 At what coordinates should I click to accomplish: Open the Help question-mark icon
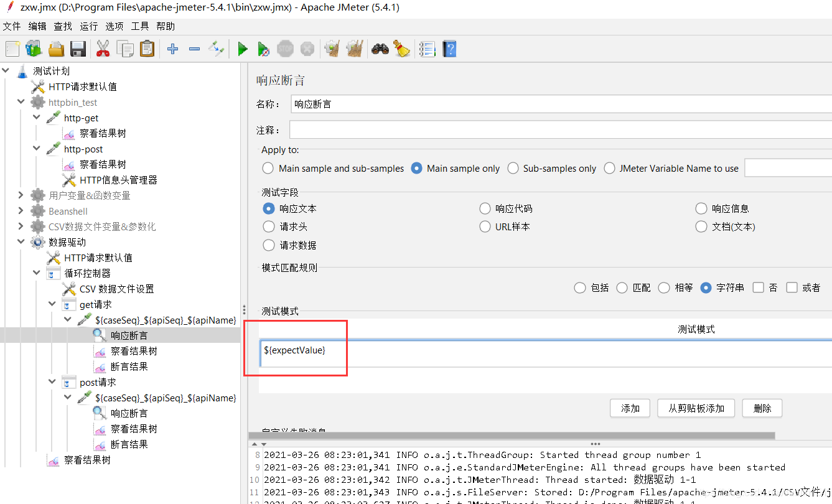click(449, 49)
